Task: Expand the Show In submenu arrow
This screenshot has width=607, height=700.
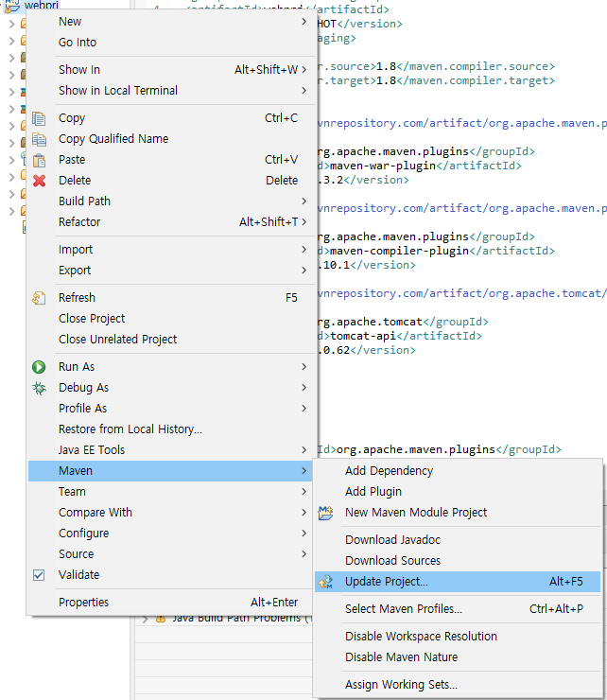Action: (x=303, y=70)
